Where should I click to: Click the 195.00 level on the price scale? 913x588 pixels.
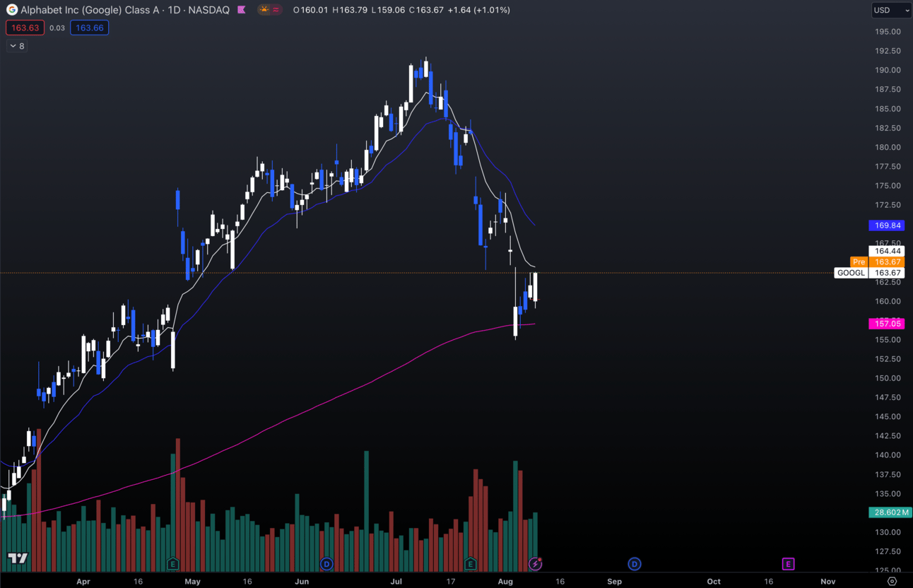pos(888,32)
